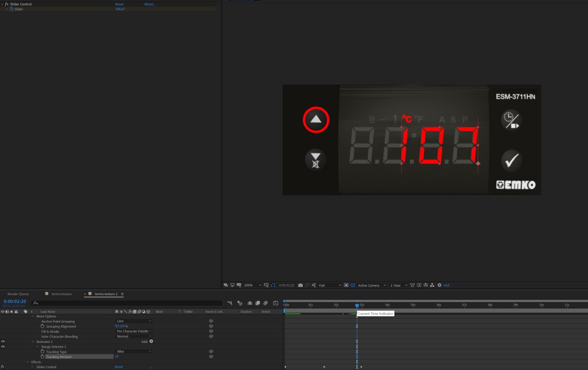Open termo texture 2 panel menu
The width and height of the screenshot is (588, 370).
point(122,294)
